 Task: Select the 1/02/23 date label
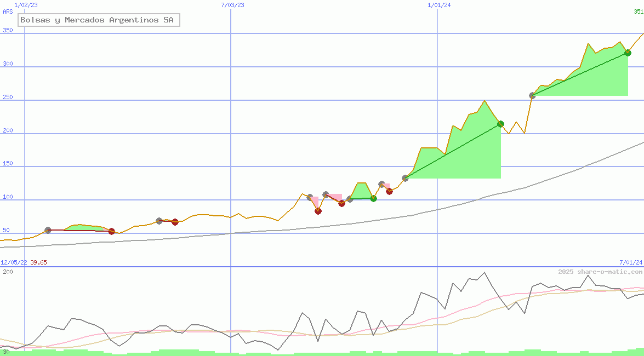pyautogui.click(x=26, y=5)
